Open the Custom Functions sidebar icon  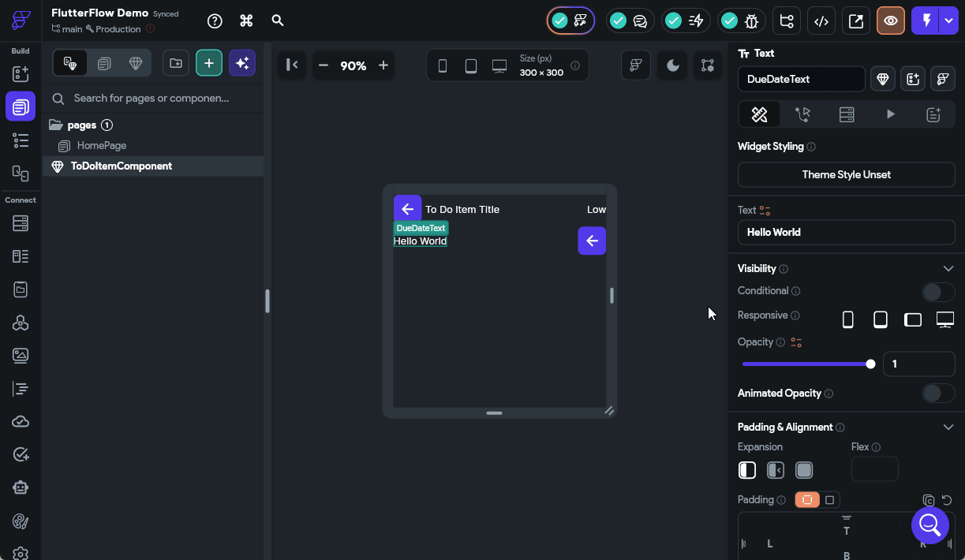pos(21,389)
